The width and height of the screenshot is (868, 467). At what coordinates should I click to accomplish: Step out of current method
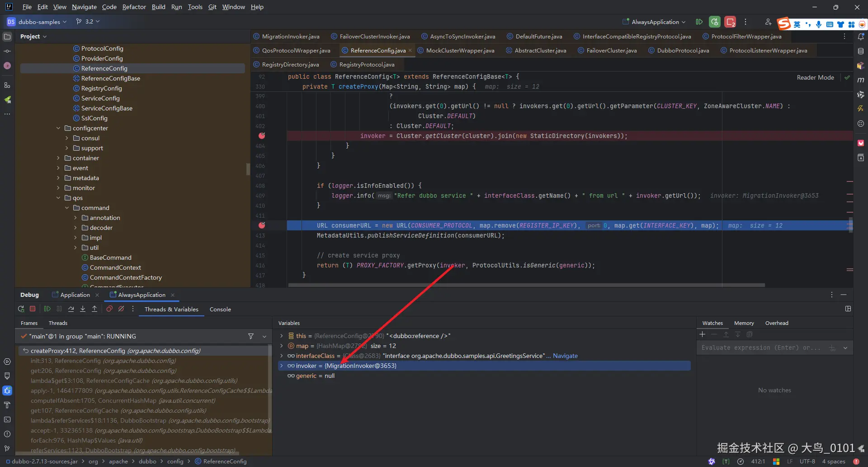[94, 309]
